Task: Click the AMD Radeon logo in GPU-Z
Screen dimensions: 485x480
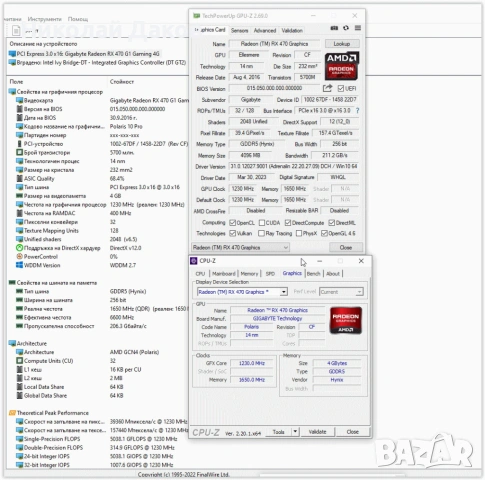Action: pyautogui.click(x=342, y=66)
